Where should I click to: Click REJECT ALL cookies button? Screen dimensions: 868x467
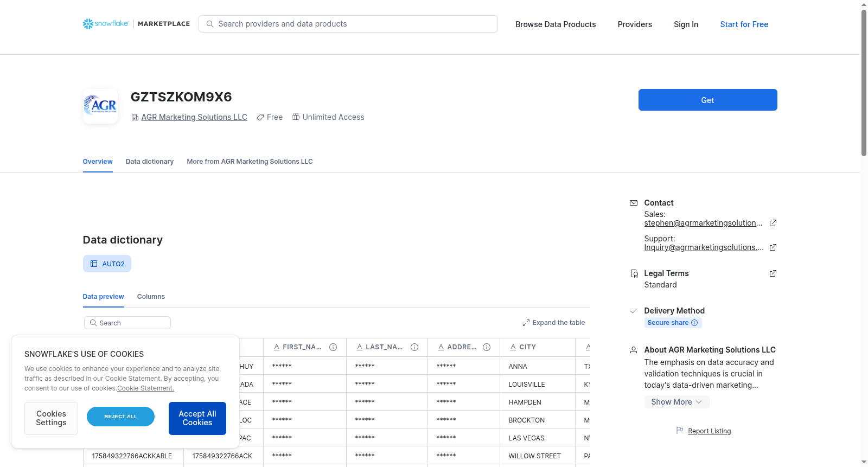(120, 417)
